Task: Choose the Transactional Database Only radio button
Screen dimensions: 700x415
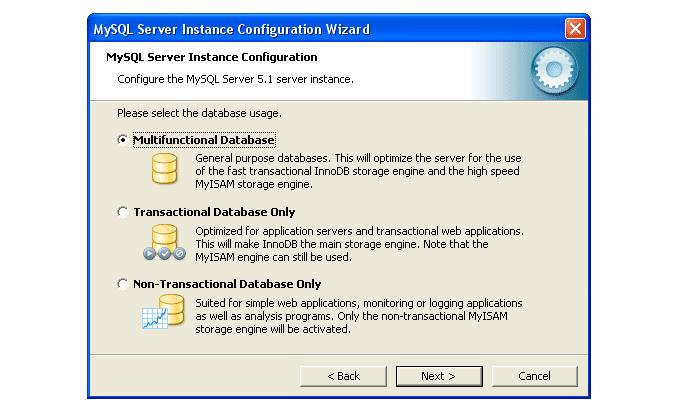Action: click(x=123, y=212)
